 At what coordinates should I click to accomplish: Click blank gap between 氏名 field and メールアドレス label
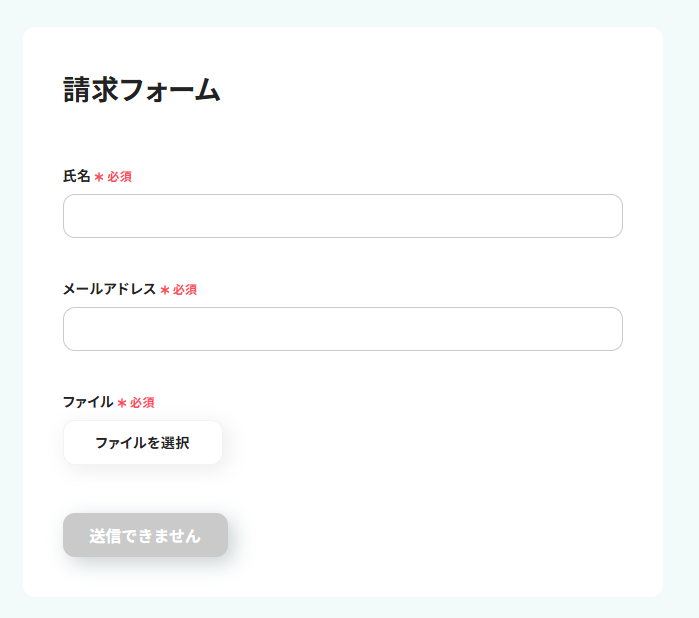(x=342, y=262)
